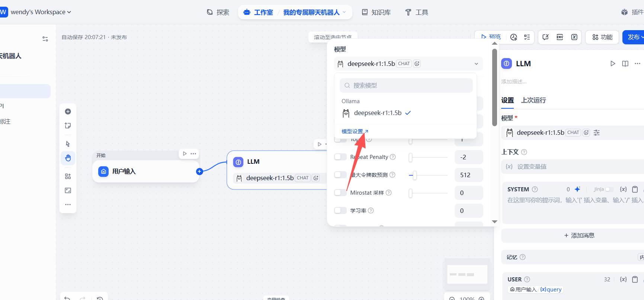This screenshot has height=300, width=644.
Task: Open the ENV environment variables icon
Action: [x=560, y=37]
